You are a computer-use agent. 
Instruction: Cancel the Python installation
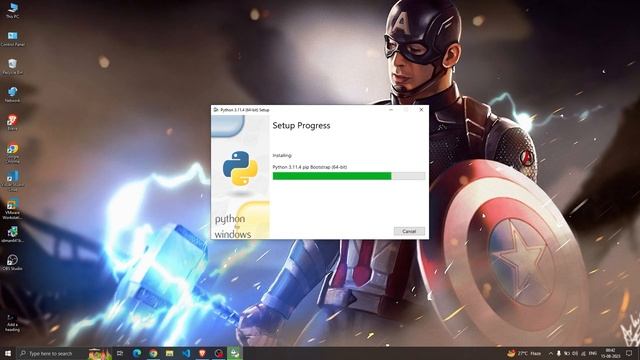pyautogui.click(x=409, y=231)
